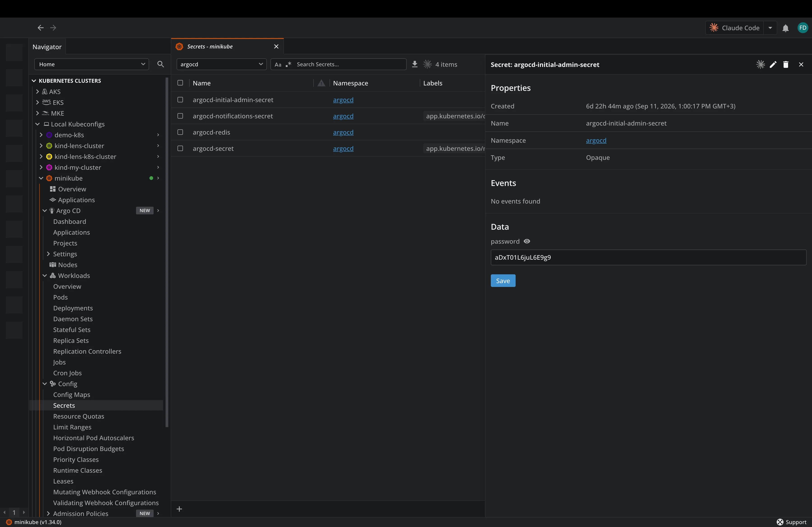
Task: Check the argocd-notifications-secret row checkbox
Action: tap(180, 116)
